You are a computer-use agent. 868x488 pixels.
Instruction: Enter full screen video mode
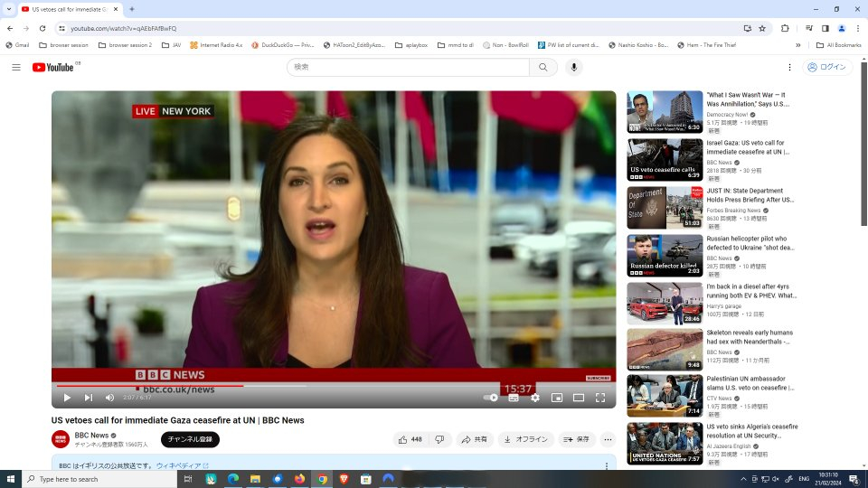tap(600, 398)
